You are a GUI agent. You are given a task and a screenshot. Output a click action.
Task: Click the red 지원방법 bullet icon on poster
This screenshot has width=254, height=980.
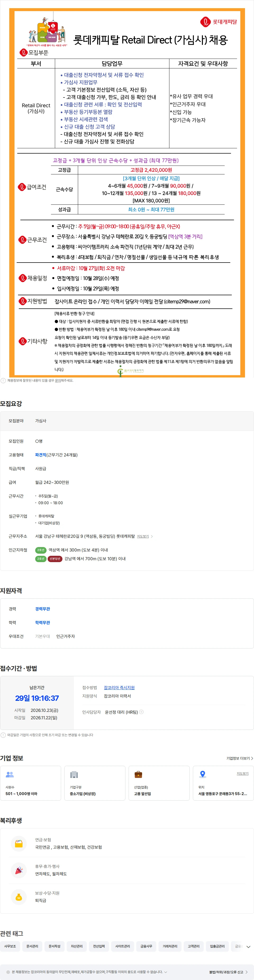[x=22, y=301]
